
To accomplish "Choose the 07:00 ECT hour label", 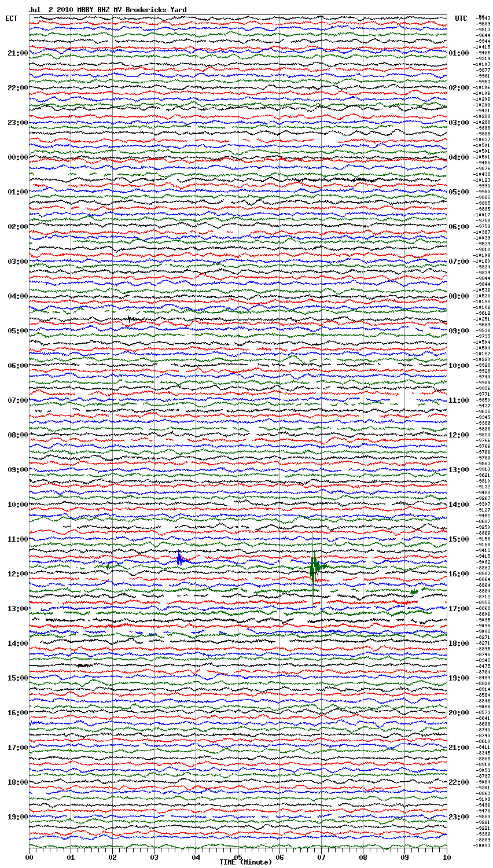I will pos(18,400).
